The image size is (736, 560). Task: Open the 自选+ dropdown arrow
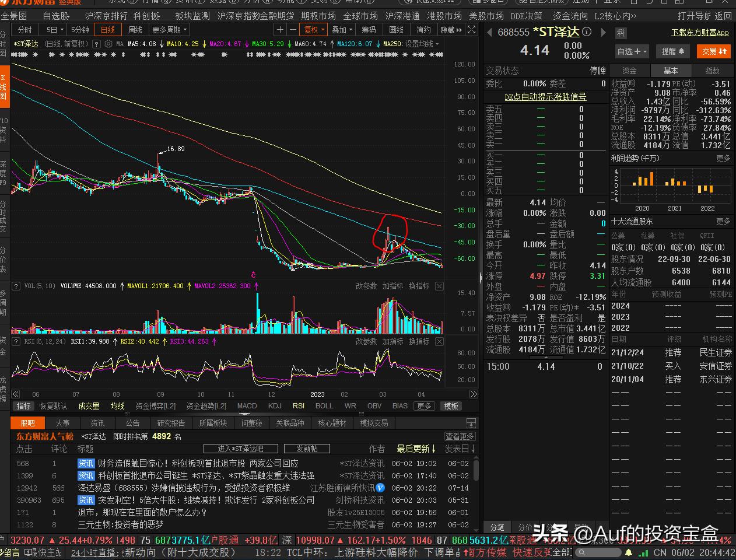pyautogui.click(x=644, y=51)
